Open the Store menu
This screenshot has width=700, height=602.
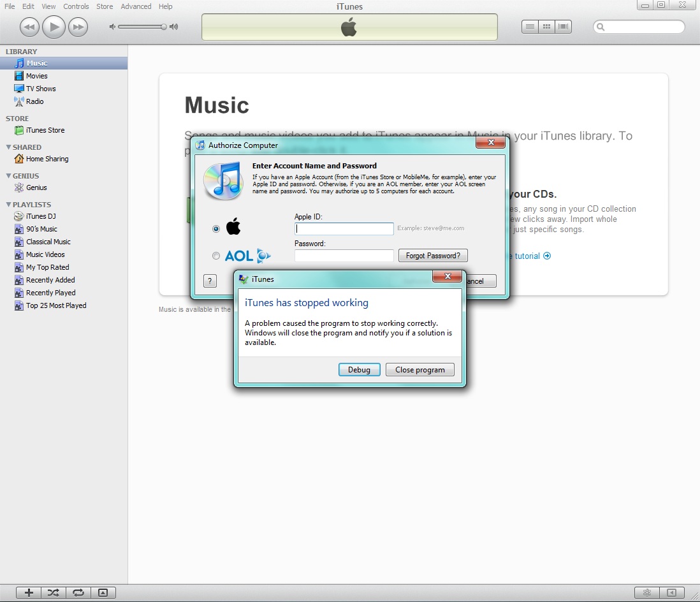[105, 6]
